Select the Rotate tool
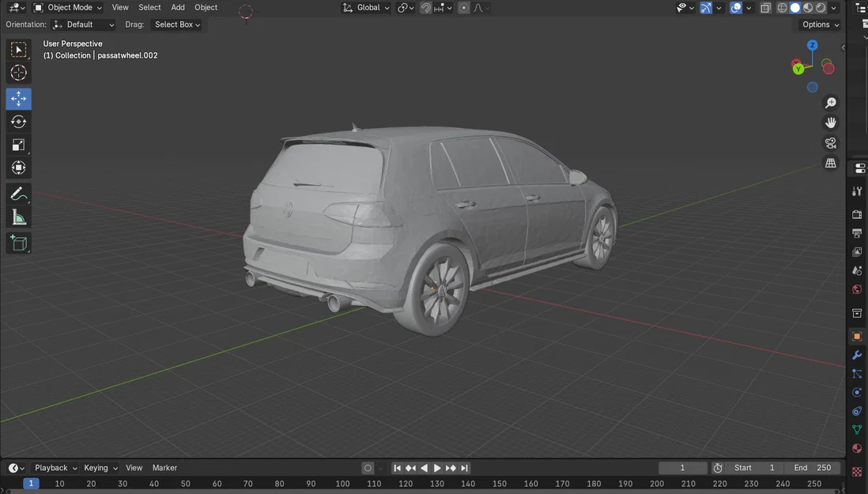This screenshot has width=868, height=494. (17, 121)
